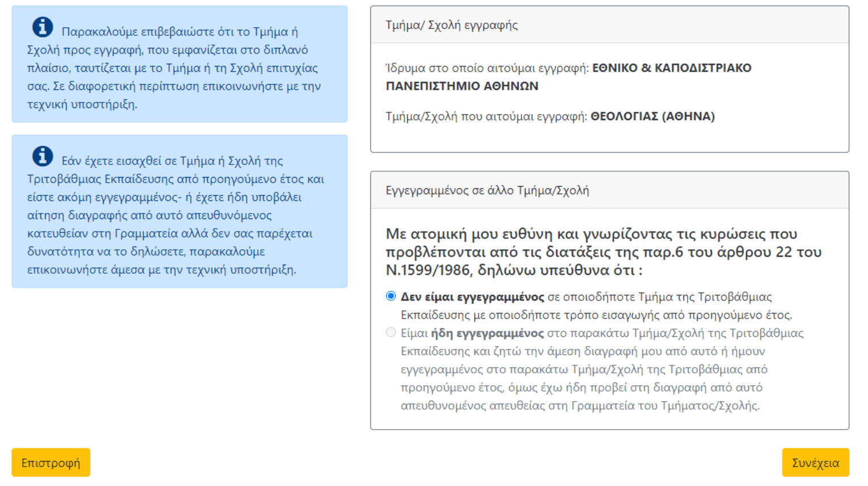The height and width of the screenshot is (486, 868).
Task: Click the label 'Τμήμα/Σχολή που αιτούμαι εγγραφή:'
Action: [x=486, y=116]
